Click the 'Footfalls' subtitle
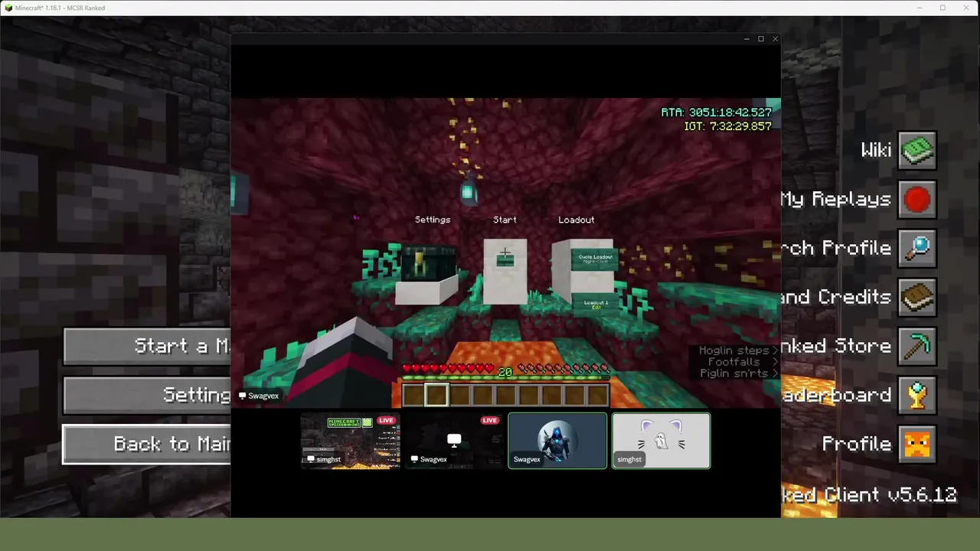980x551 pixels. click(x=734, y=362)
